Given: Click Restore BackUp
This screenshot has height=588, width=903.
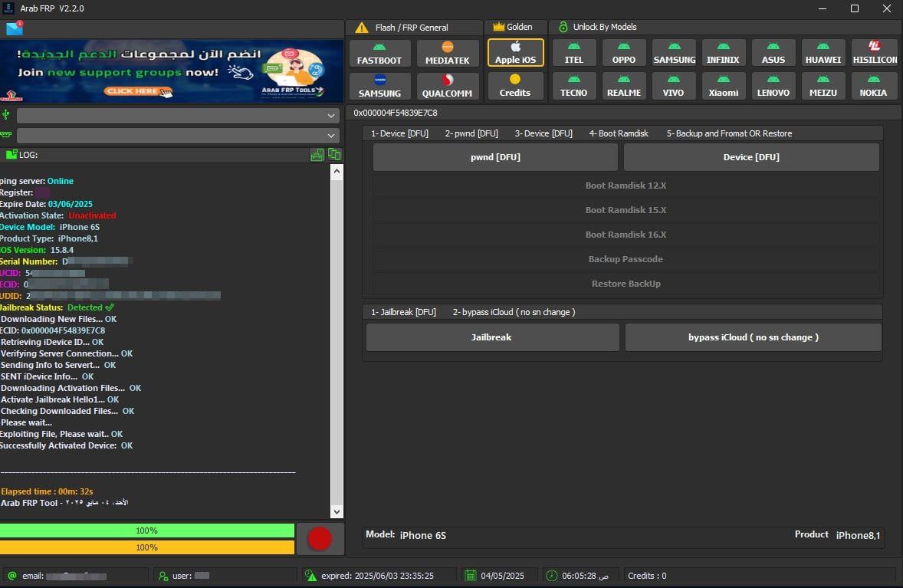Looking at the screenshot, I should [626, 284].
